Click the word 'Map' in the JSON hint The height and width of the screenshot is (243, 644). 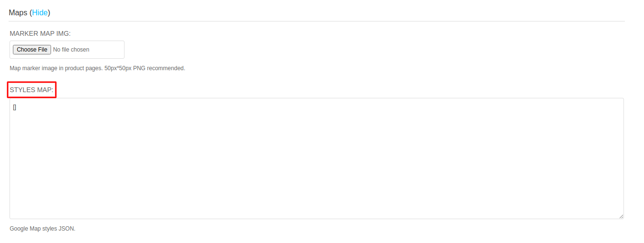pyautogui.click(x=35, y=229)
